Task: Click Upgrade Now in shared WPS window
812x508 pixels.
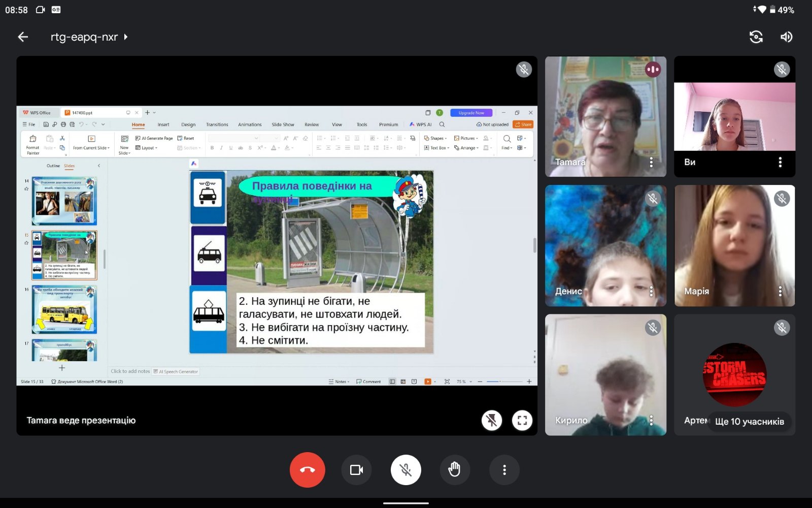Action: (471, 113)
